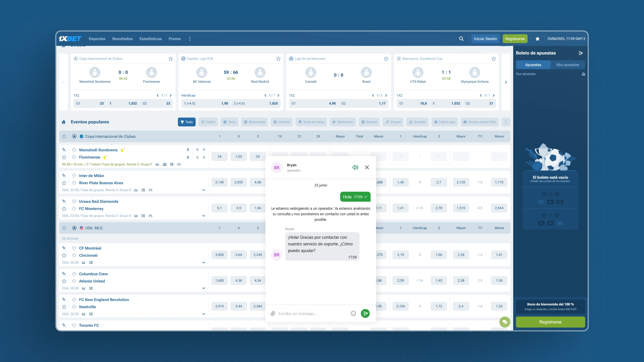The width and height of the screenshot is (644, 362).
Task: Click Iniciar Sesión button
Action: click(485, 39)
